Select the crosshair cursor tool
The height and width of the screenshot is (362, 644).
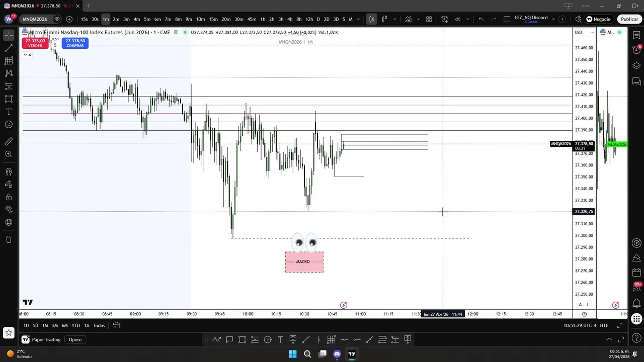(x=9, y=35)
